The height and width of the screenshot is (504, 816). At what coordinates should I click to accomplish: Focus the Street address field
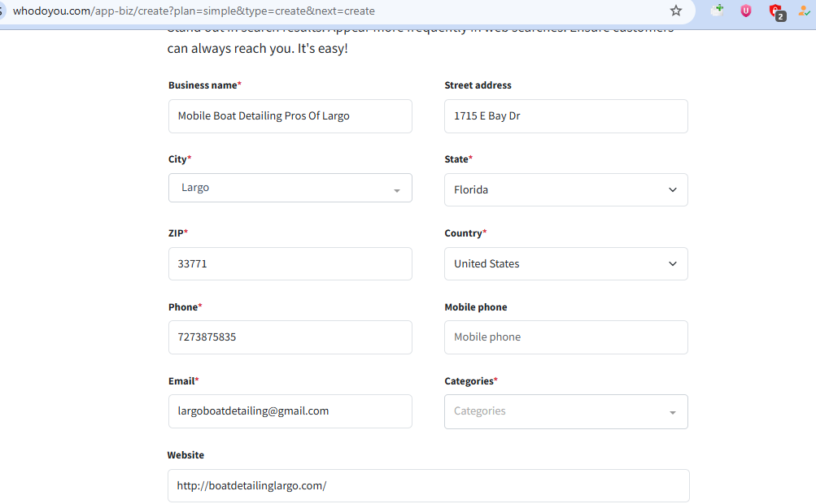click(565, 116)
